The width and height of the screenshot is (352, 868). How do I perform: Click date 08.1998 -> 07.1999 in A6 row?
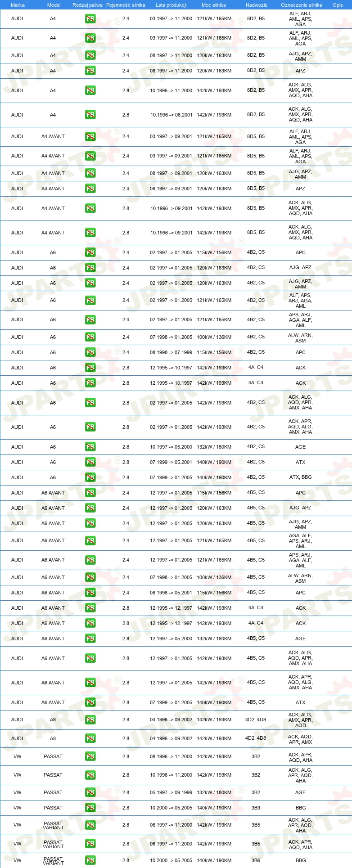point(171,352)
